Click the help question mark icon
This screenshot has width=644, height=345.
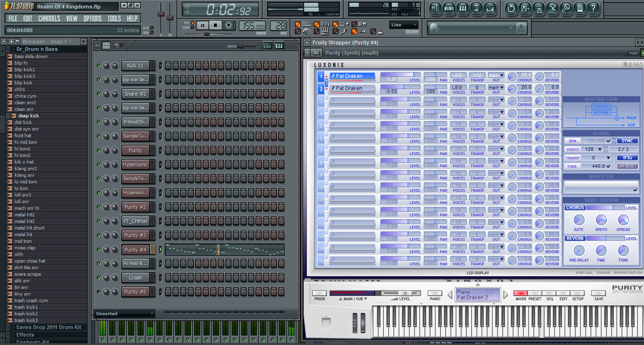[593, 8]
